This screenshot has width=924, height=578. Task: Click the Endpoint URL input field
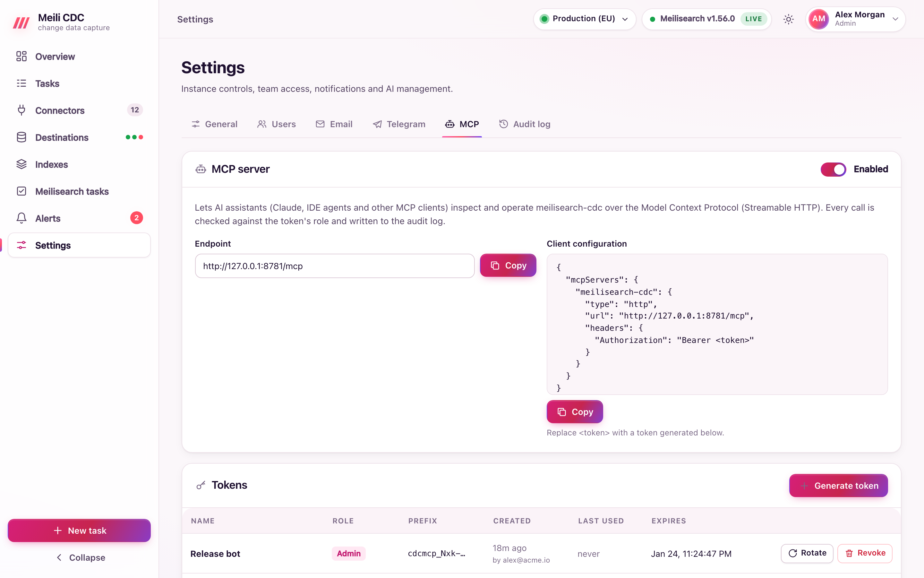coord(335,266)
